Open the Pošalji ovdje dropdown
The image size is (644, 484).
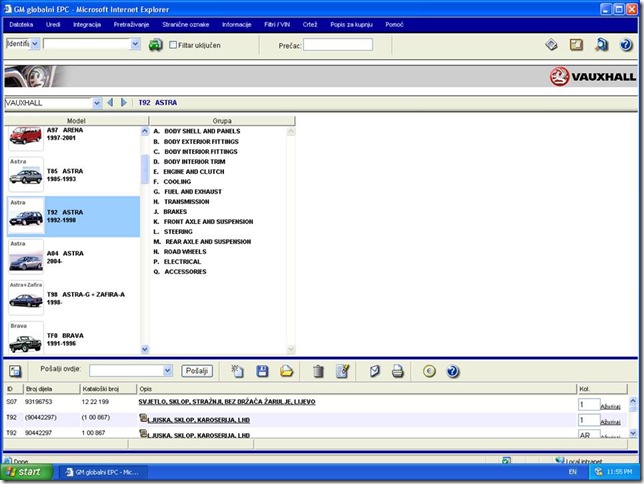pyautogui.click(x=168, y=371)
